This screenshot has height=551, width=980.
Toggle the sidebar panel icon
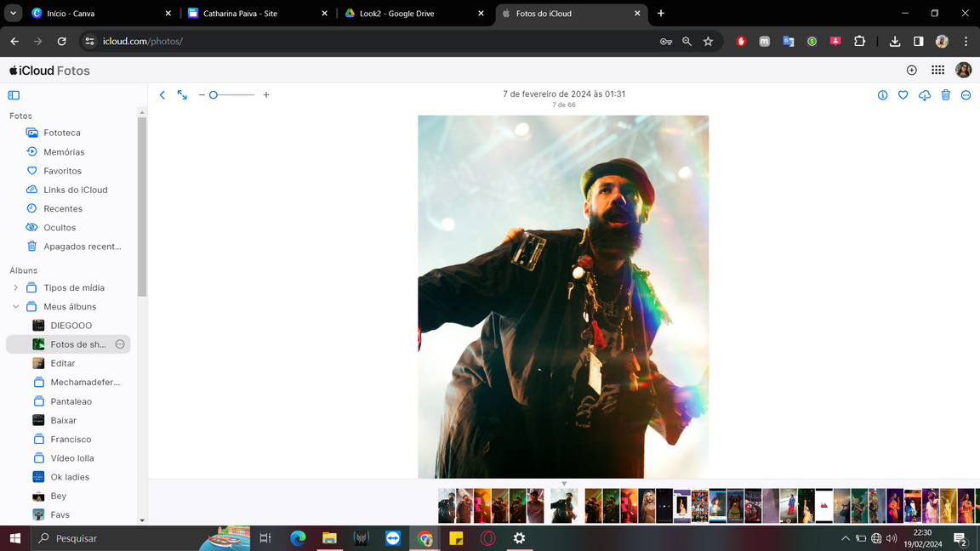tap(14, 95)
